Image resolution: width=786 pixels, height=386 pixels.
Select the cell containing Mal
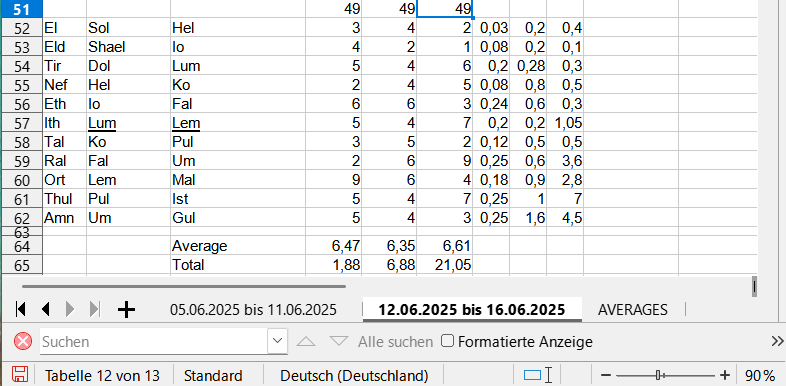pos(238,180)
